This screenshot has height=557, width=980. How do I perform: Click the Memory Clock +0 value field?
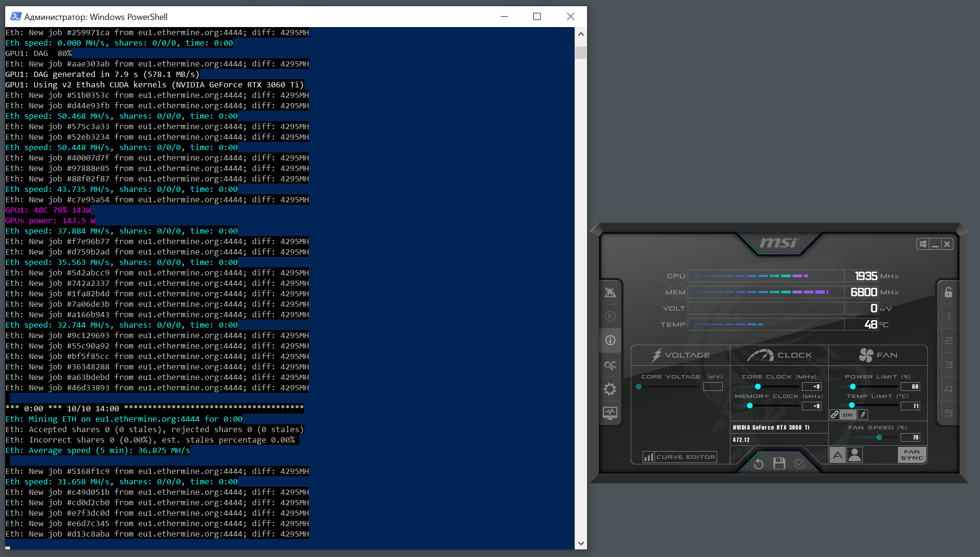click(x=812, y=406)
